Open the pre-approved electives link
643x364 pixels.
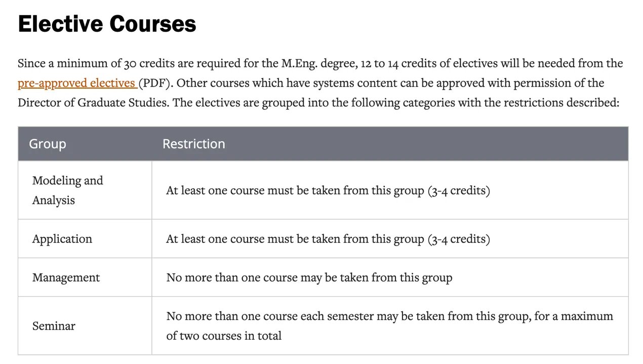pos(76,83)
